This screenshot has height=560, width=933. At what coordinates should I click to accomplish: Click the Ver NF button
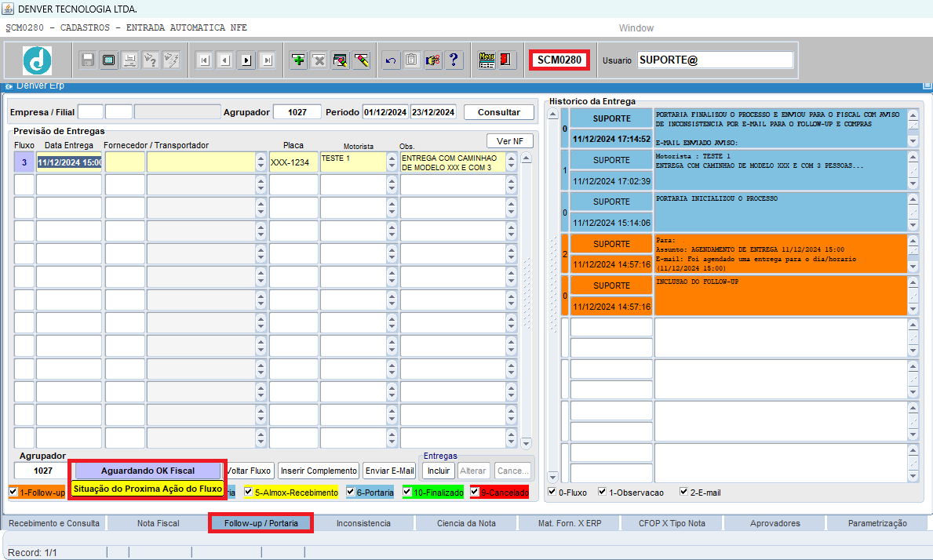pos(510,141)
